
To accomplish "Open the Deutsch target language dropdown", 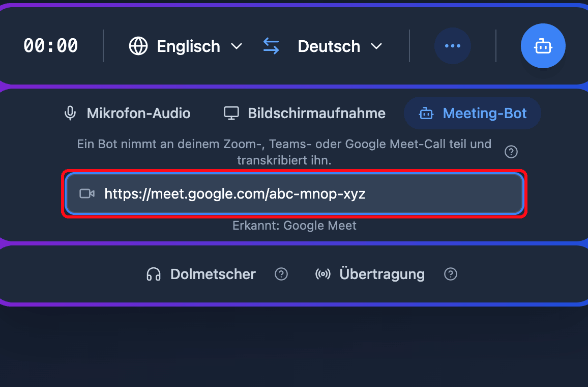I will pos(340,46).
